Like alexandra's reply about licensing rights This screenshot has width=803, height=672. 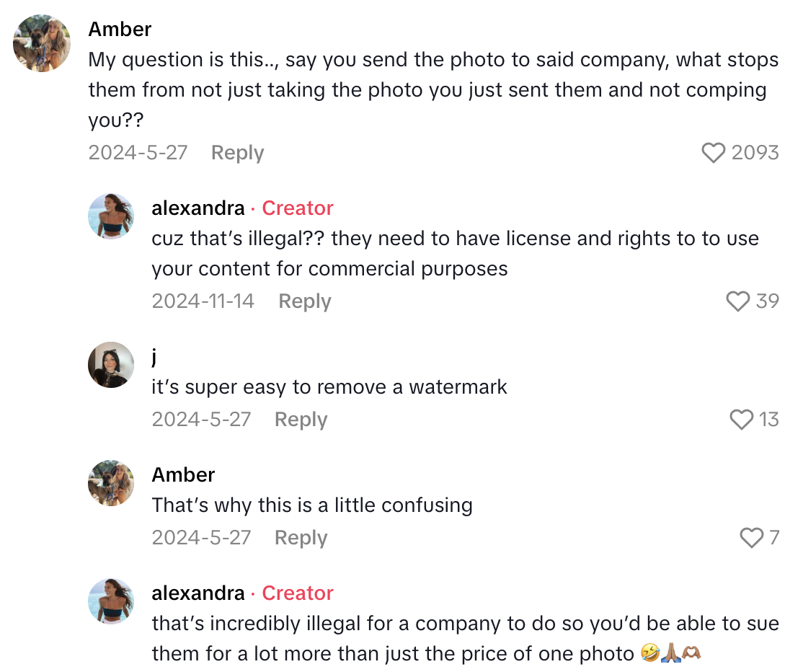coord(739,301)
